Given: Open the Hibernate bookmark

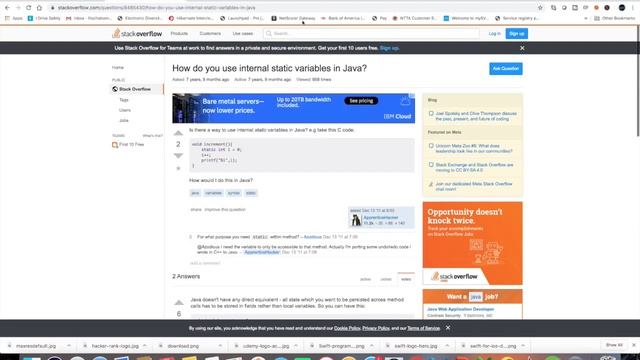Looking at the screenshot, I should 191,18.
